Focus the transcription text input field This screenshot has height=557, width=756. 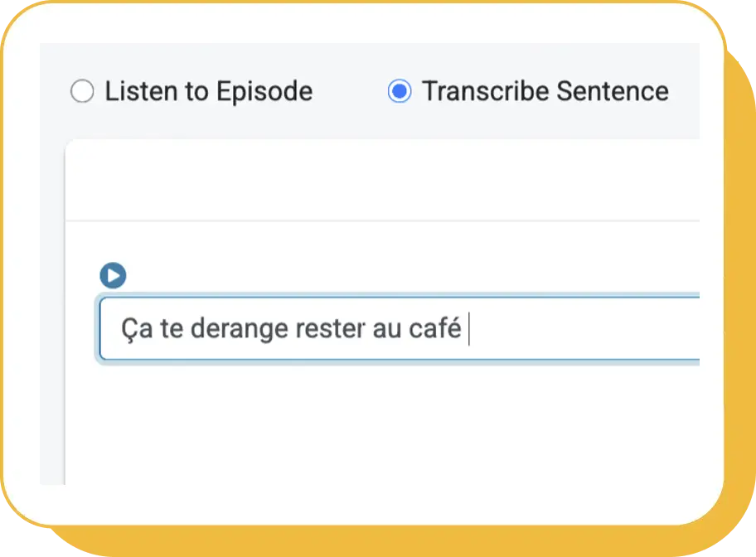click(x=398, y=329)
